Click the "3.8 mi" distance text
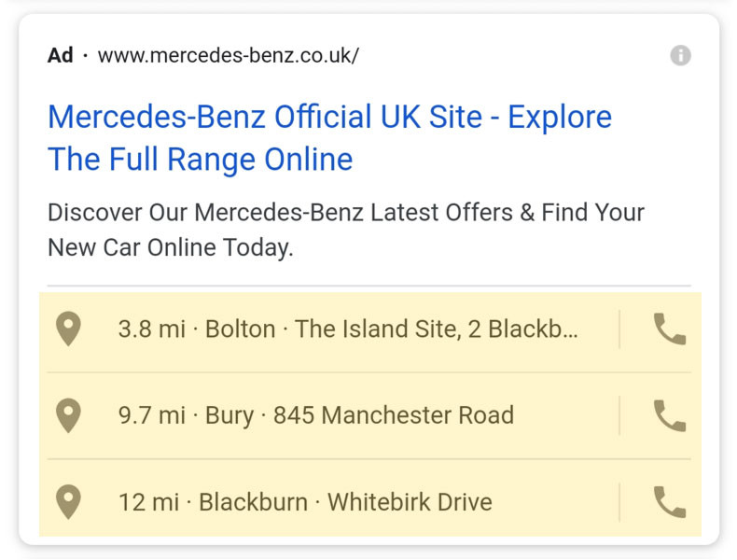Screen dimensions: 737x560 click(151, 329)
